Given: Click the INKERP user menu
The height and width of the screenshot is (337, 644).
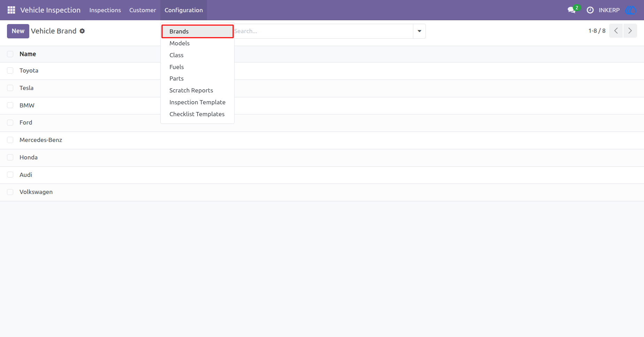Looking at the screenshot, I should tap(609, 10).
